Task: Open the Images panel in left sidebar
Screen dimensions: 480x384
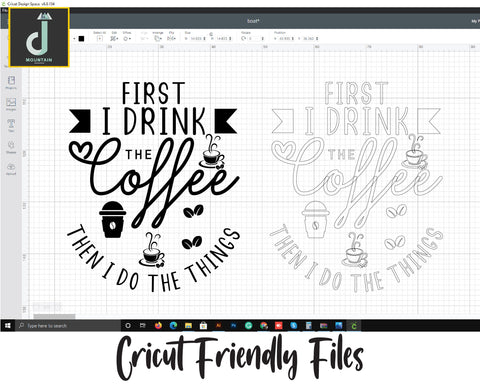Action: pyautogui.click(x=11, y=104)
